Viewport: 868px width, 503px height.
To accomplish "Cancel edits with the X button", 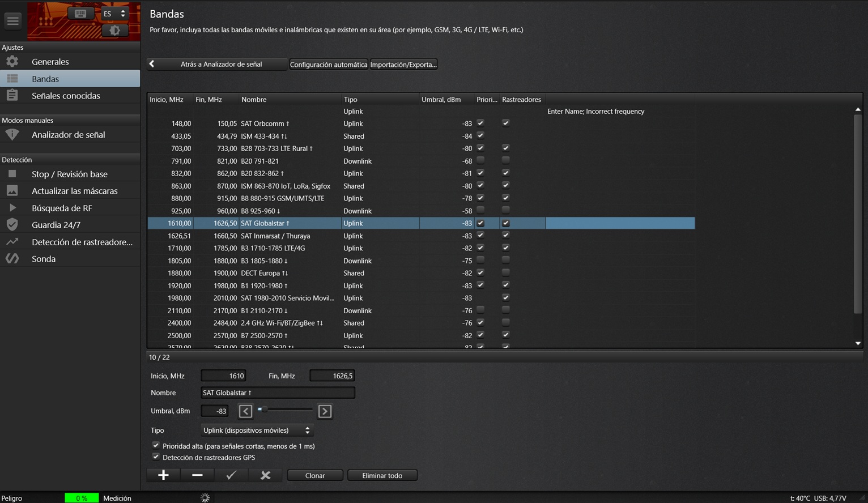I will point(265,475).
